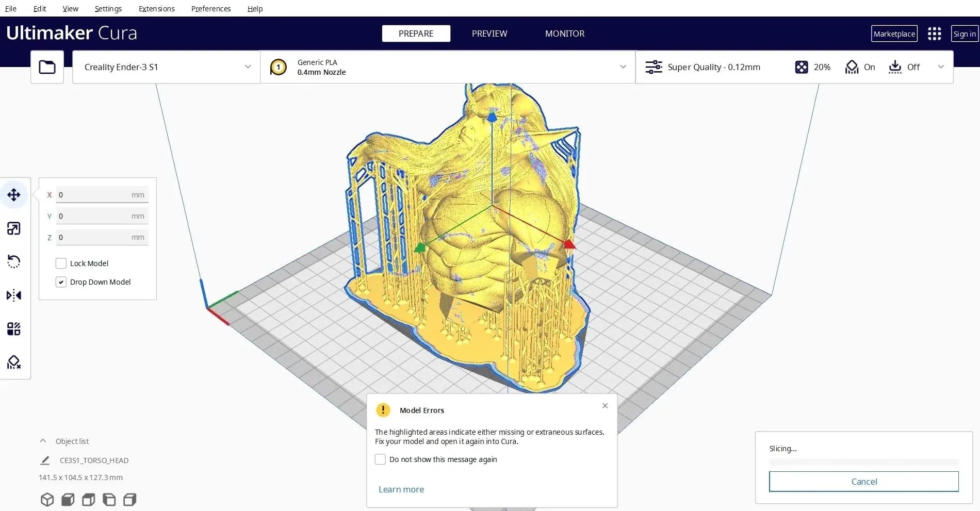Click the slicing progress bar
980x511 pixels.
coord(864,462)
